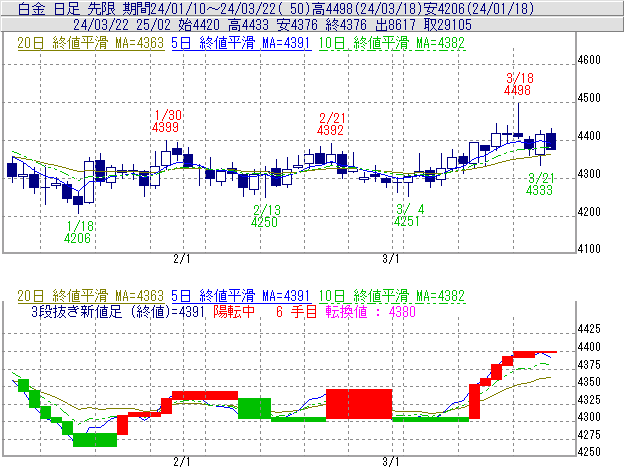Click the 4600 price axis label

coord(589,60)
